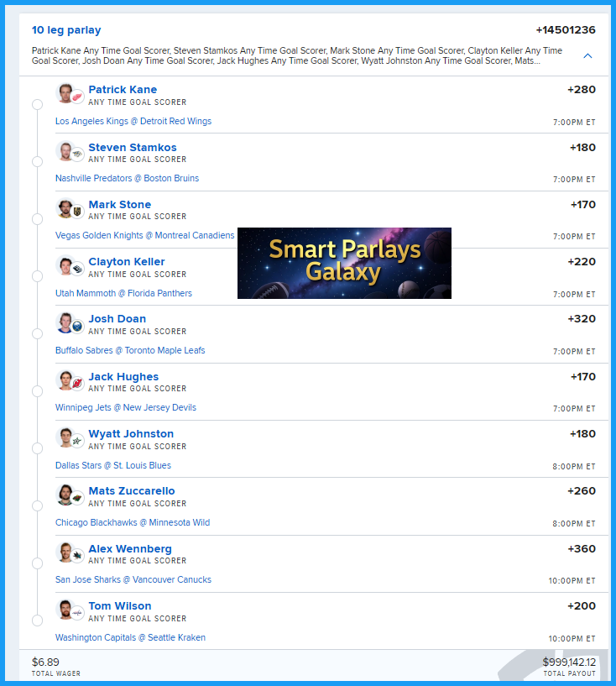
Task: Open Buffalo Sabres @ Toronto Maple Leafs game
Action: point(130,350)
